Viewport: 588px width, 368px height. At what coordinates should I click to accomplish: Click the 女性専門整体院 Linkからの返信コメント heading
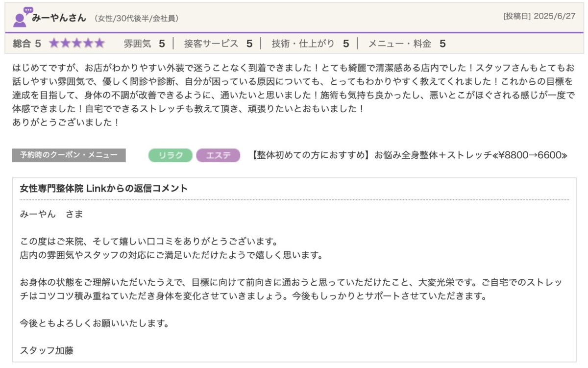tap(104, 189)
